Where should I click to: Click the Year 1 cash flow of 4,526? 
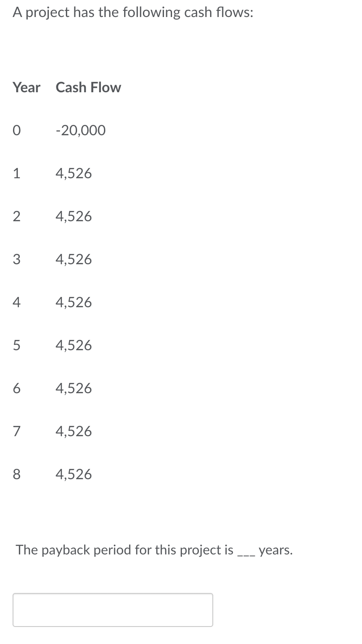tap(73, 173)
